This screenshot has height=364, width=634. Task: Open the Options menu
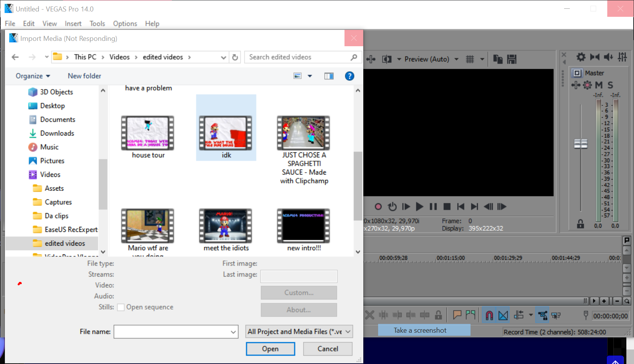[125, 24]
